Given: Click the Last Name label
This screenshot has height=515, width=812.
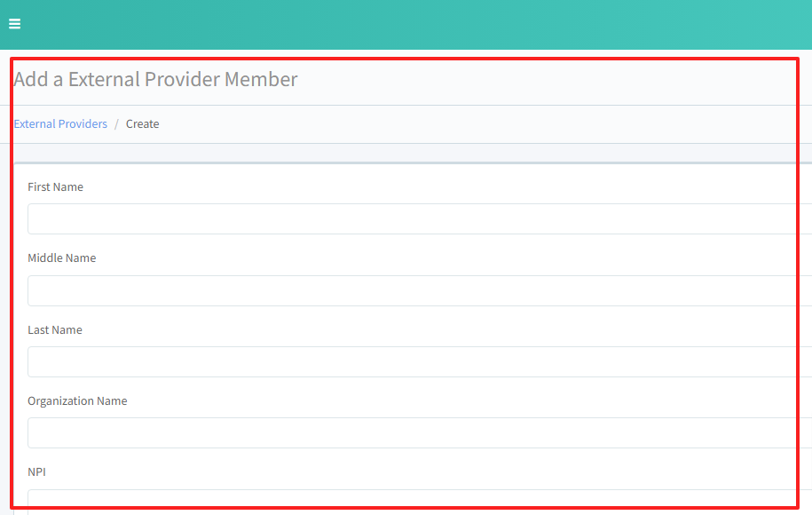Looking at the screenshot, I should point(54,330).
